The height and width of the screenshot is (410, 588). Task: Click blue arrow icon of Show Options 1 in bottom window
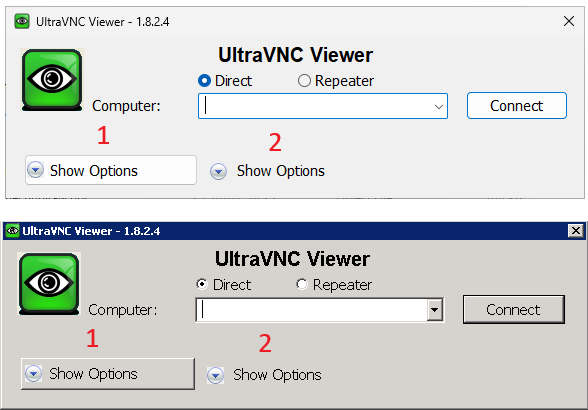(x=33, y=374)
